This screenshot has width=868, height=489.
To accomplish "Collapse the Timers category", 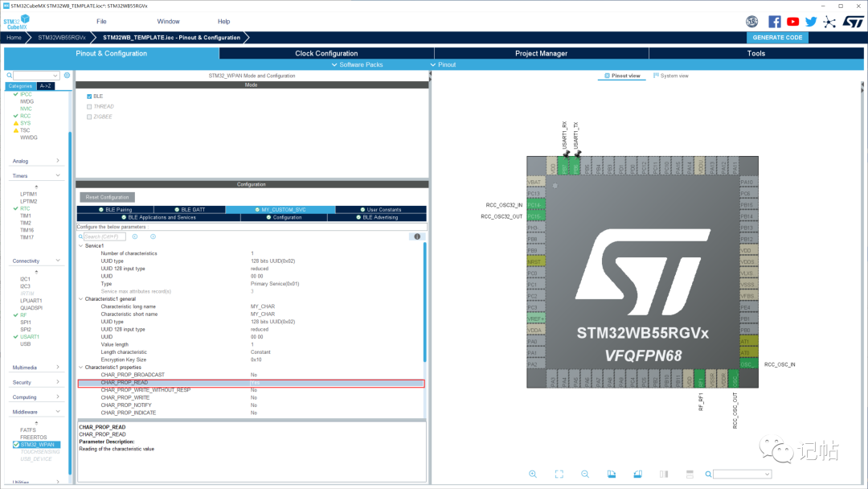I will [x=58, y=175].
